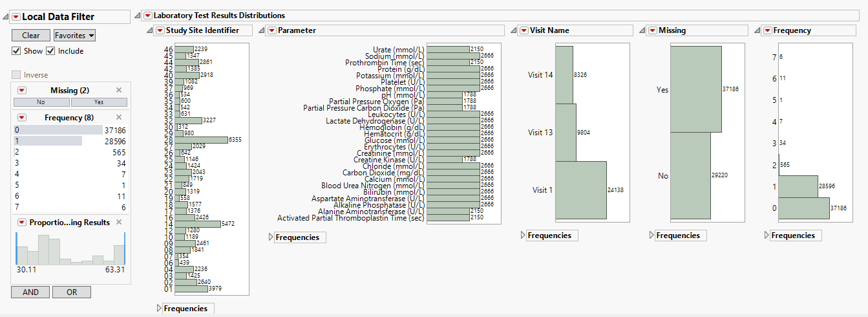The width and height of the screenshot is (868, 317).
Task: Remove the Missing (2) filter with its X
Action: 119,91
